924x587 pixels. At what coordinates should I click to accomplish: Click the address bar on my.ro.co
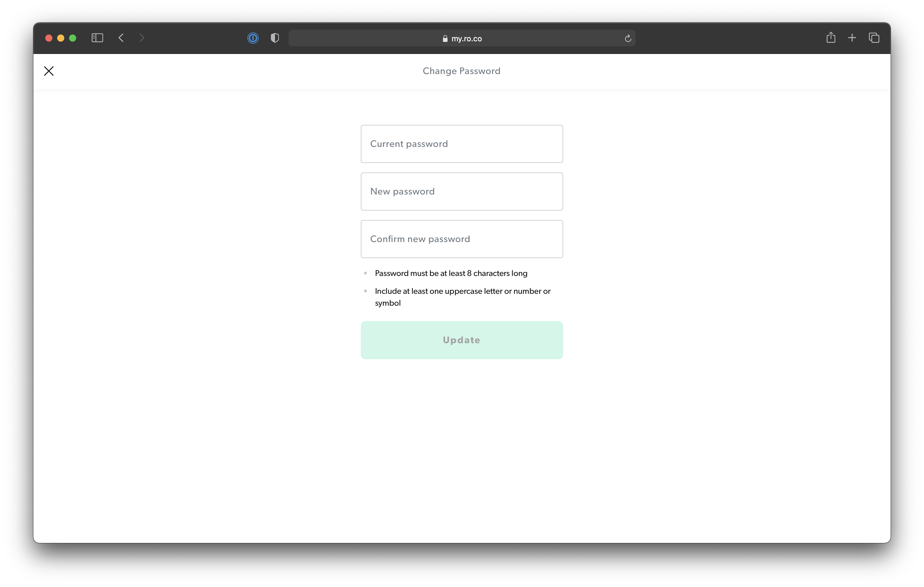[463, 38]
